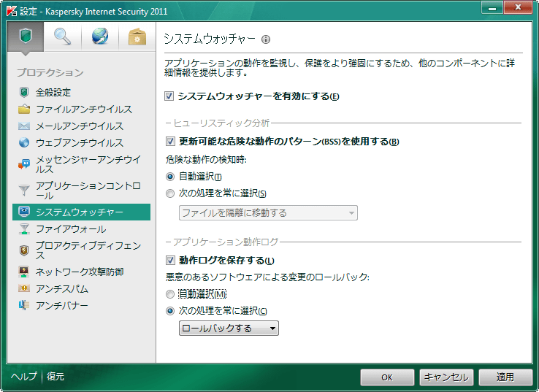Click the アンチバナー icon
The height and width of the screenshot is (392, 539).
tap(24, 305)
